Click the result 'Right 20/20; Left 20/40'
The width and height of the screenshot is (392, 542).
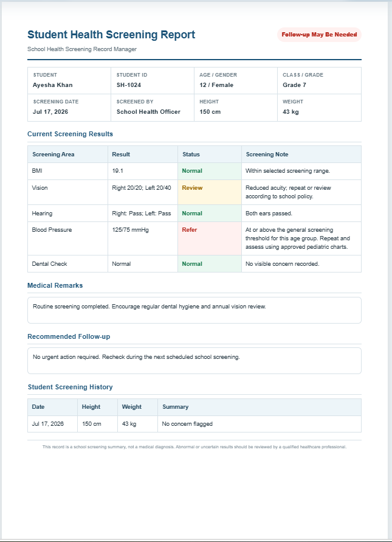click(x=141, y=188)
